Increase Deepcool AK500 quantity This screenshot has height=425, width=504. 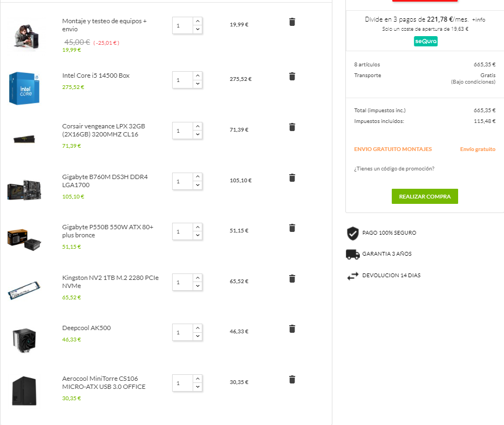tap(197, 328)
